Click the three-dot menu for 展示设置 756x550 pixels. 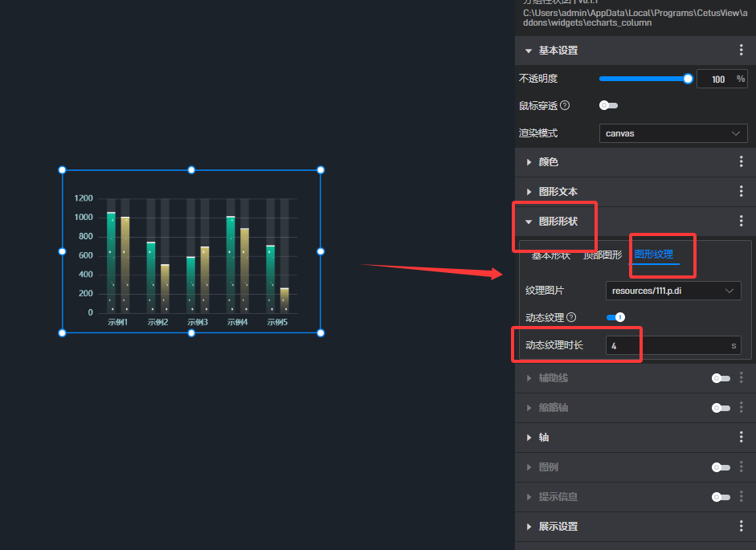(741, 527)
